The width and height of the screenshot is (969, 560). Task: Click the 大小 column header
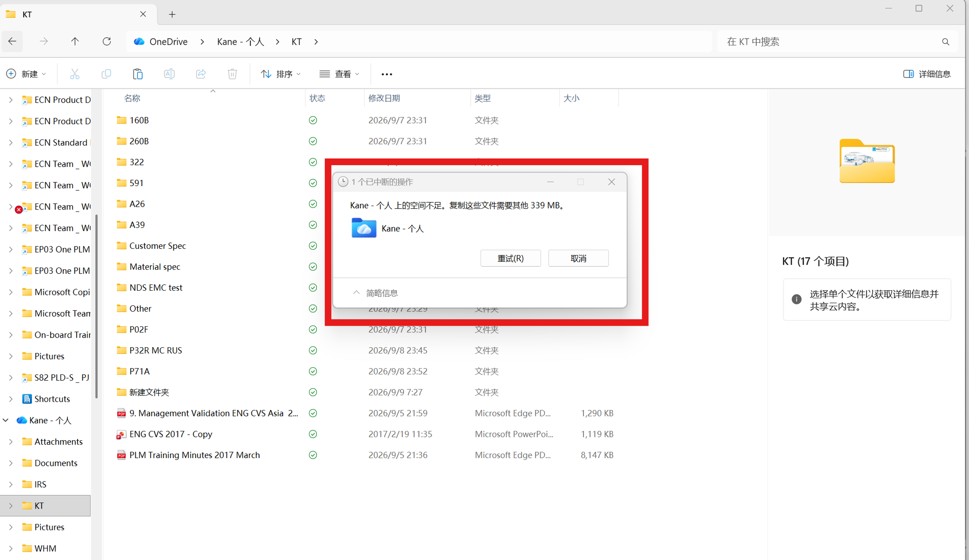pos(571,98)
